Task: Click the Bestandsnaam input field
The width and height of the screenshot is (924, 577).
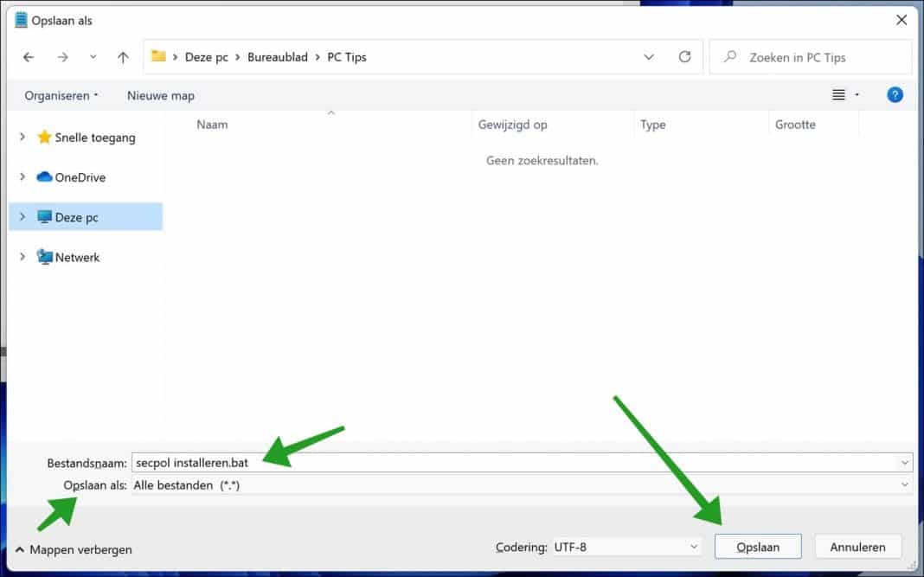Action: tap(433, 462)
